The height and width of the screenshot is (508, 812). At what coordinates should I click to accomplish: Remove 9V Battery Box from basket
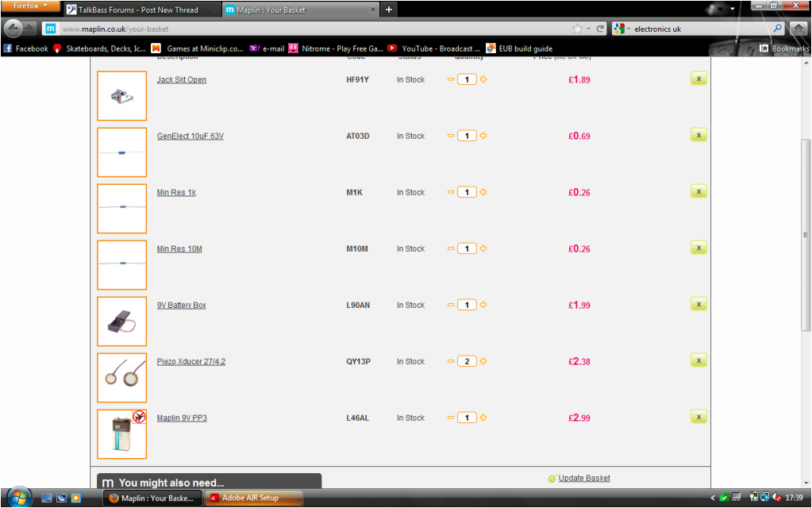[x=698, y=305]
